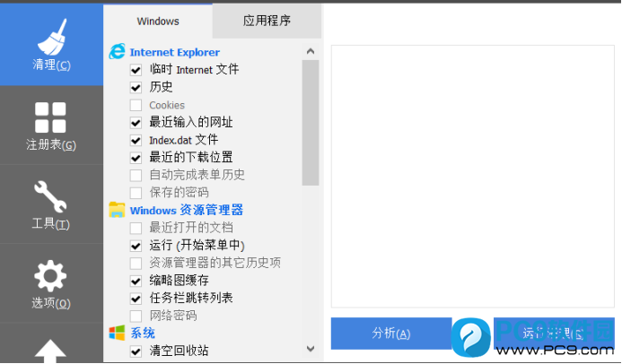
Task: Enable 自动完成表单历史 checkbox
Action: [136, 175]
